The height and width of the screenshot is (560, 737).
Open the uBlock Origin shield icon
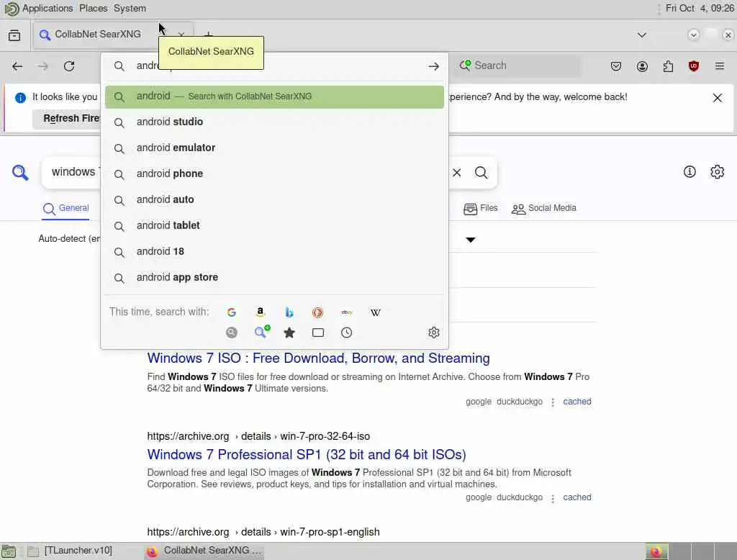(x=694, y=66)
